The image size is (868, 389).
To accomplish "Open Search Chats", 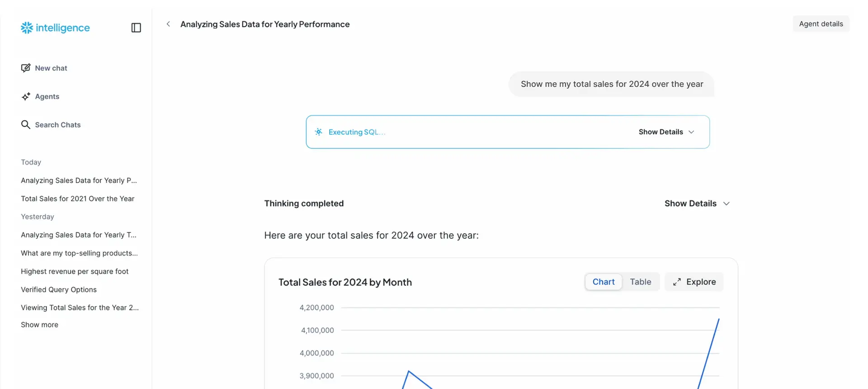I will point(57,124).
